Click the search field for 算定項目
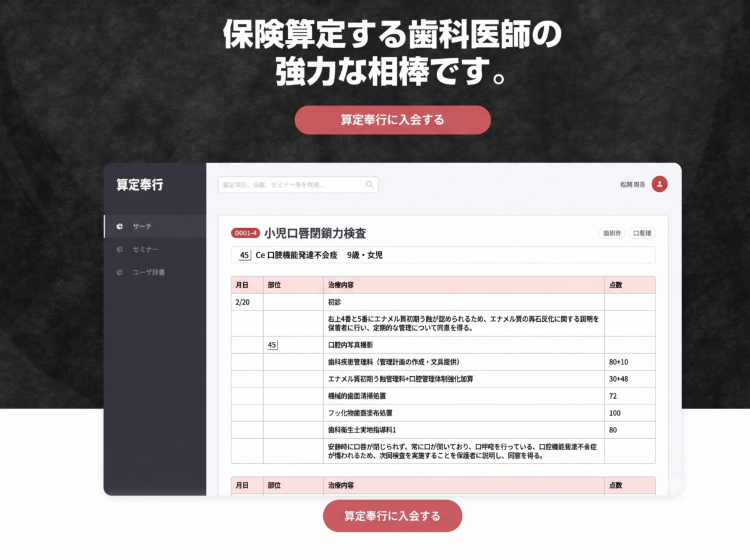Image resolution: width=750 pixels, height=560 pixels. [298, 185]
